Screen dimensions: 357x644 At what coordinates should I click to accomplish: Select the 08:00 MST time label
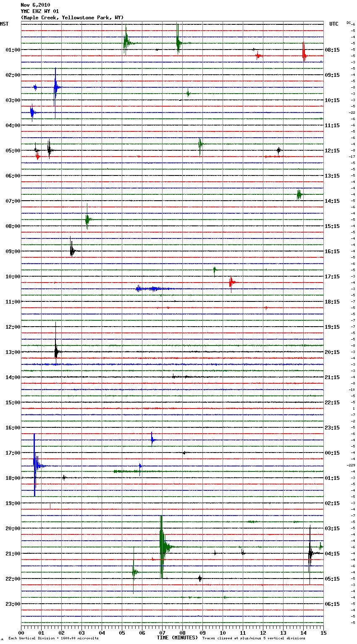[x=13, y=226]
